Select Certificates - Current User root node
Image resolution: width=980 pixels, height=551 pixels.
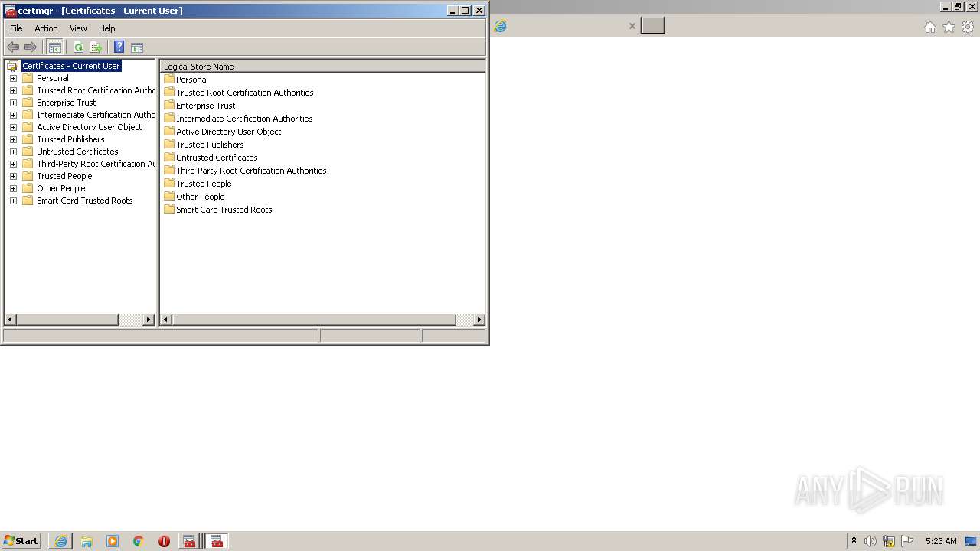click(x=70, y=66)
